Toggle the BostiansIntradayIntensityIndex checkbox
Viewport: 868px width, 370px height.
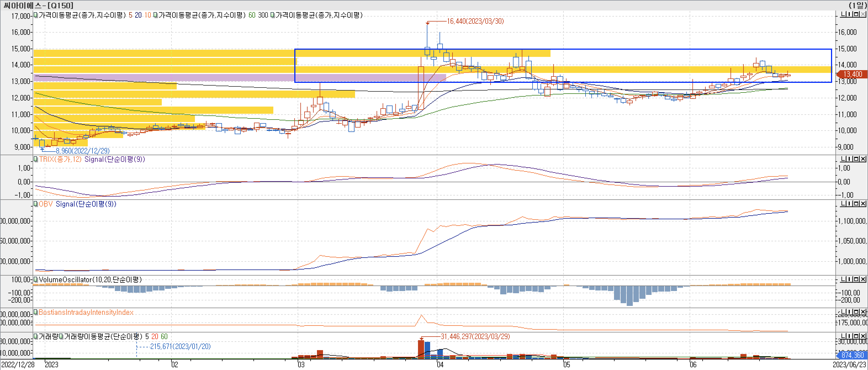36,312
